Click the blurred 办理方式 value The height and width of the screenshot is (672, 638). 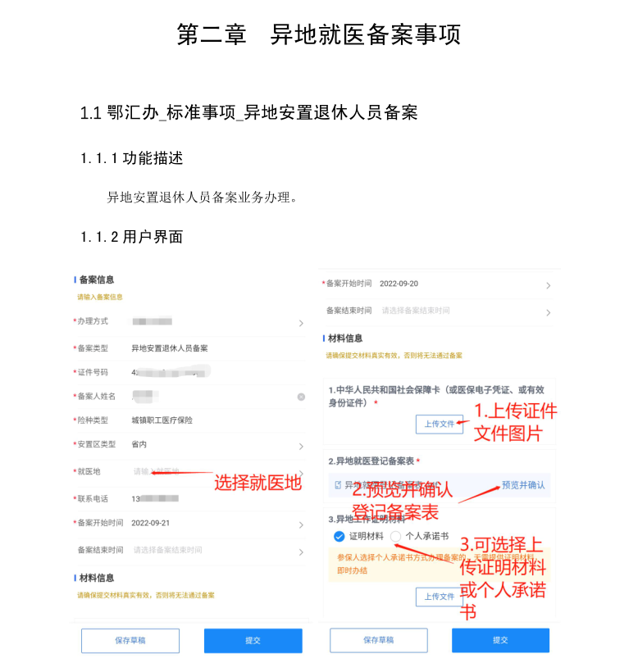coord(153,321)
